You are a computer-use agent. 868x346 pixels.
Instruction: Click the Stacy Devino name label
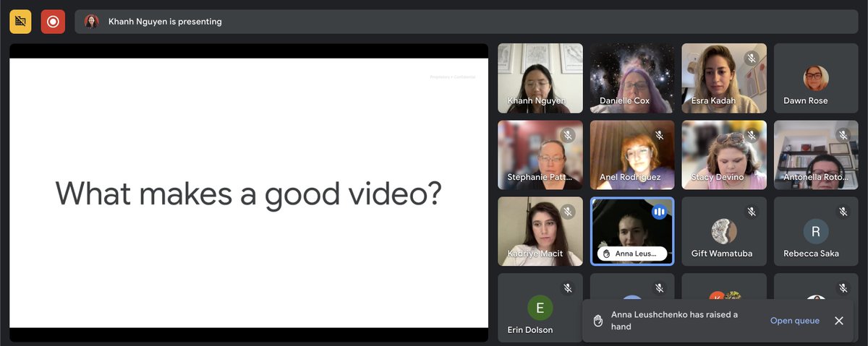click(x=718, y=177)
